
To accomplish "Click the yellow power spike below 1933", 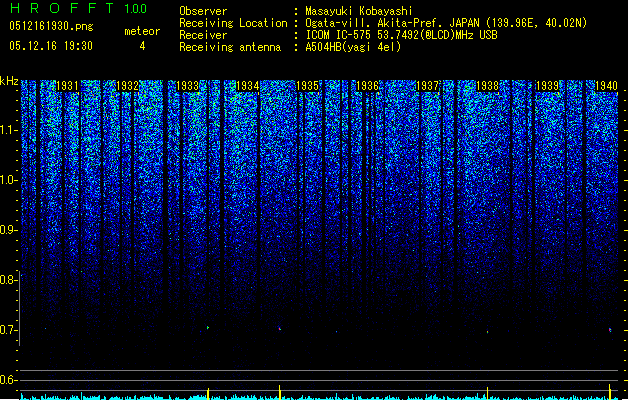I will [208, 393].
